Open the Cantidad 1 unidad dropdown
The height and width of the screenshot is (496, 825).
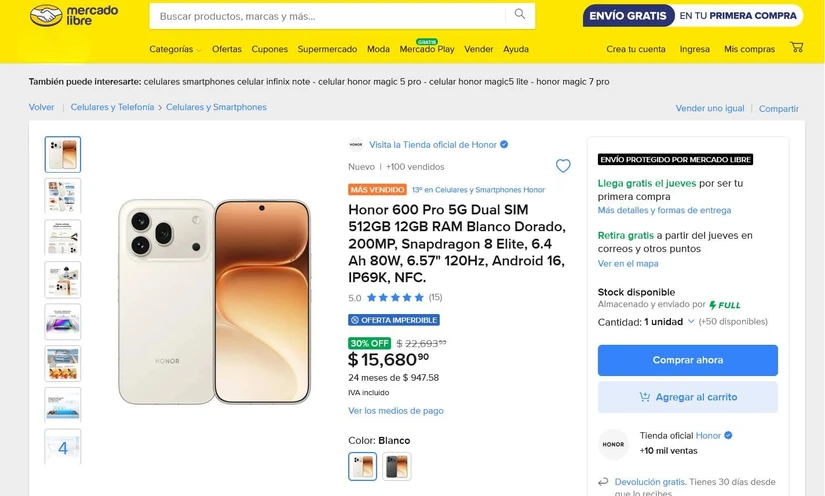click(x=669, y=322)
